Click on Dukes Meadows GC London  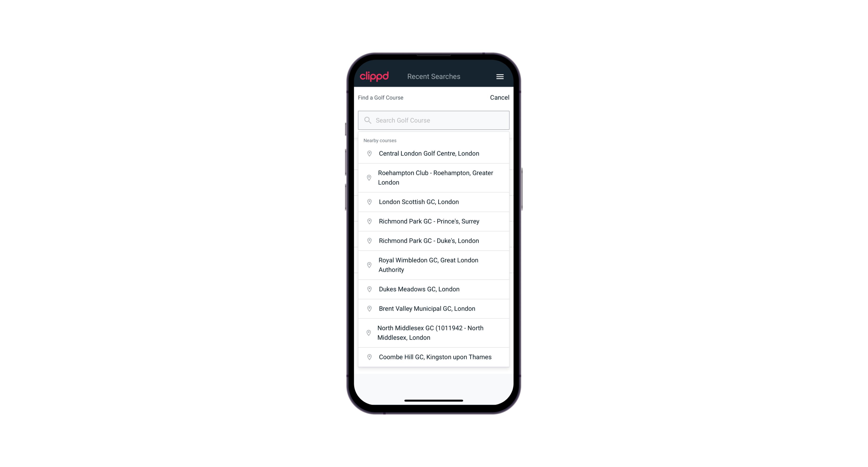[x=434, y=289]
